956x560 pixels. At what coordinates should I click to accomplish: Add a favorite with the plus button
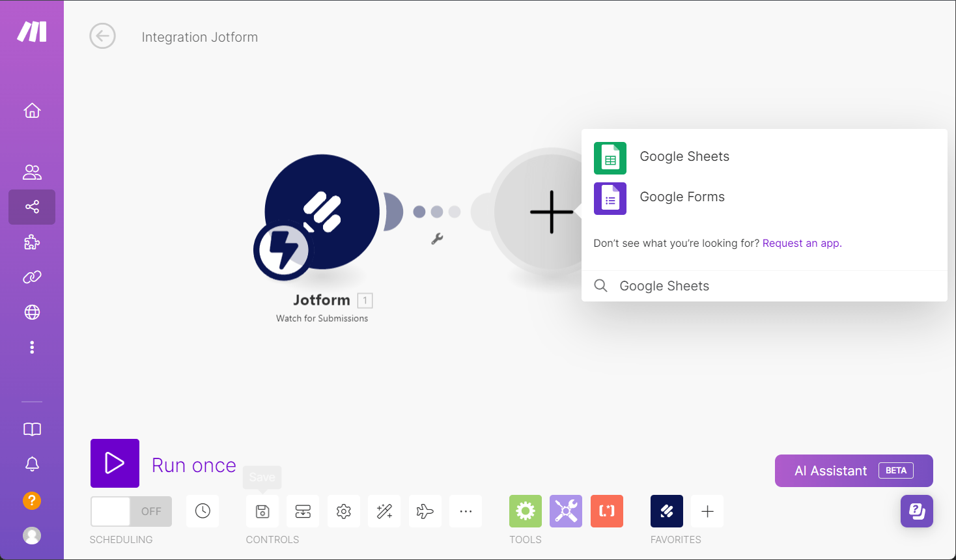(x=707, y=511)
